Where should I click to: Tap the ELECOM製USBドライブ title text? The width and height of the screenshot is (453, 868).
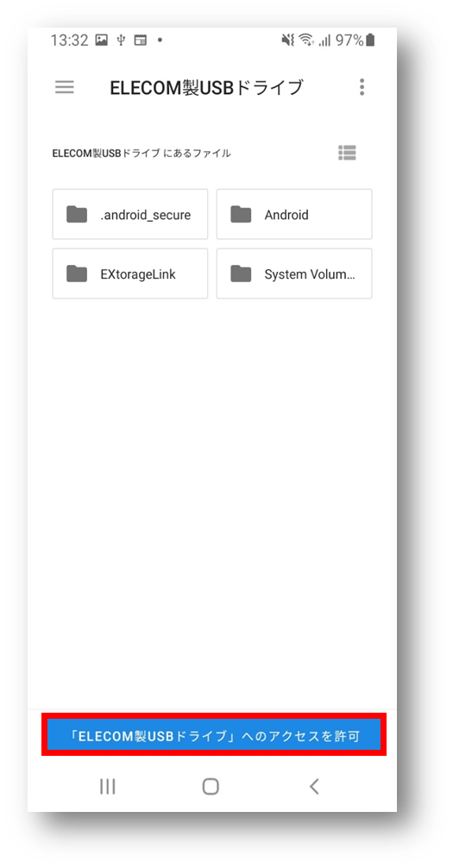[x=207, y=87]
